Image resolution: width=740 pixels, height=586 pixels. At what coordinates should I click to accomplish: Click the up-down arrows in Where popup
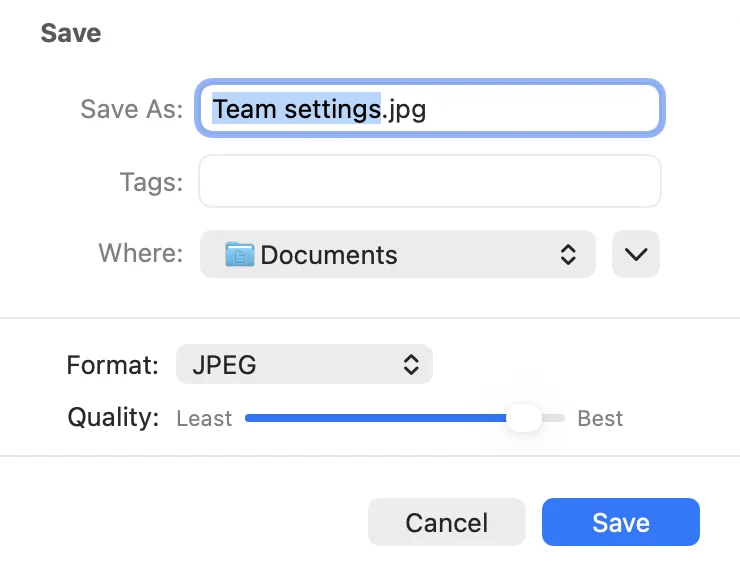coord(568,255)
